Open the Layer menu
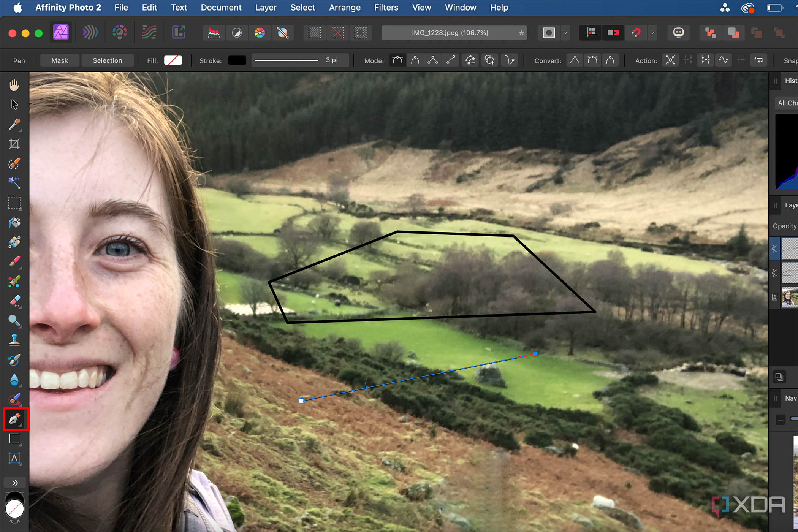The height and width of the screenshot is (532, 798). click(265, 8)
